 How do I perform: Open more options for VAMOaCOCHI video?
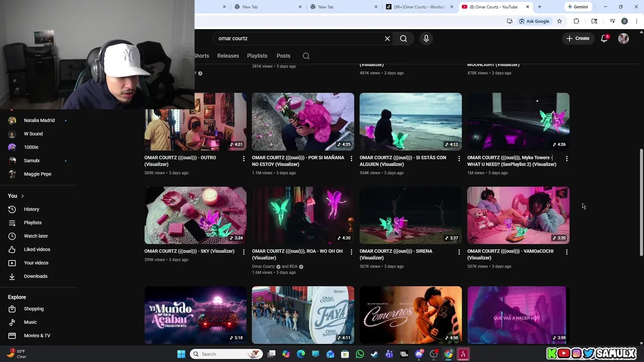[567, 252]
